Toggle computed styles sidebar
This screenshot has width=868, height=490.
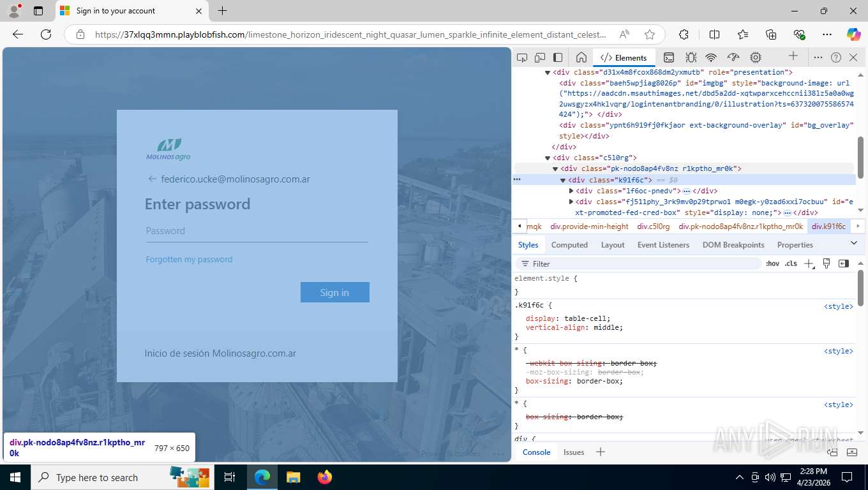[x=844, y=264]
